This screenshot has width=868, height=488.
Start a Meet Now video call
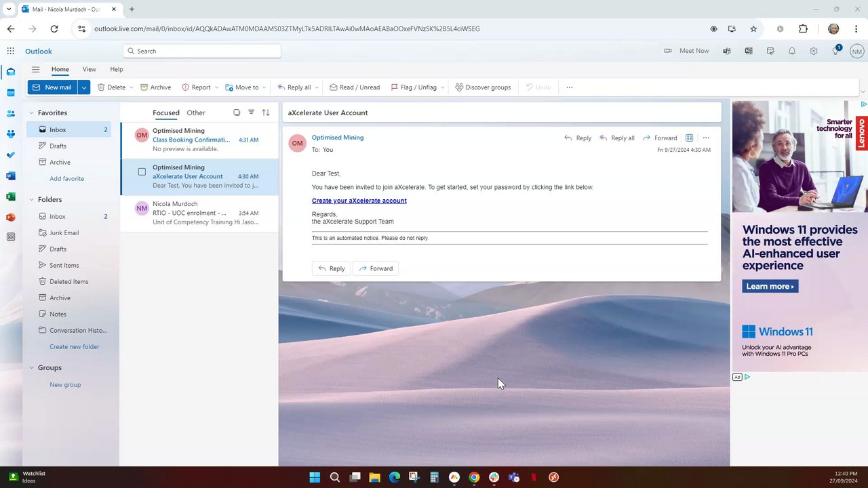pos(686,51)
